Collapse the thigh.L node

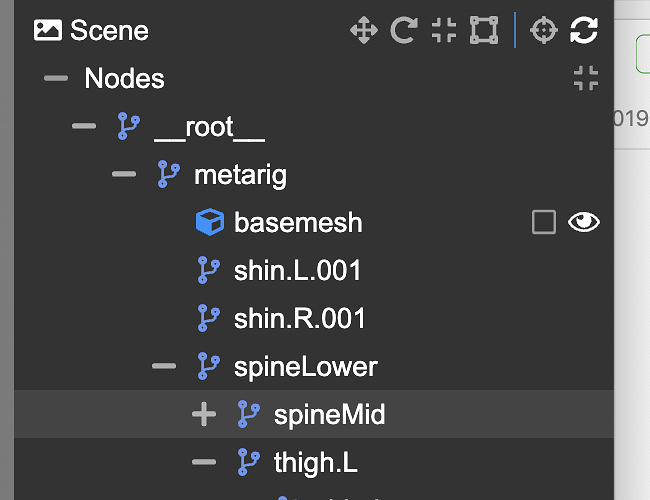[204, 462]
